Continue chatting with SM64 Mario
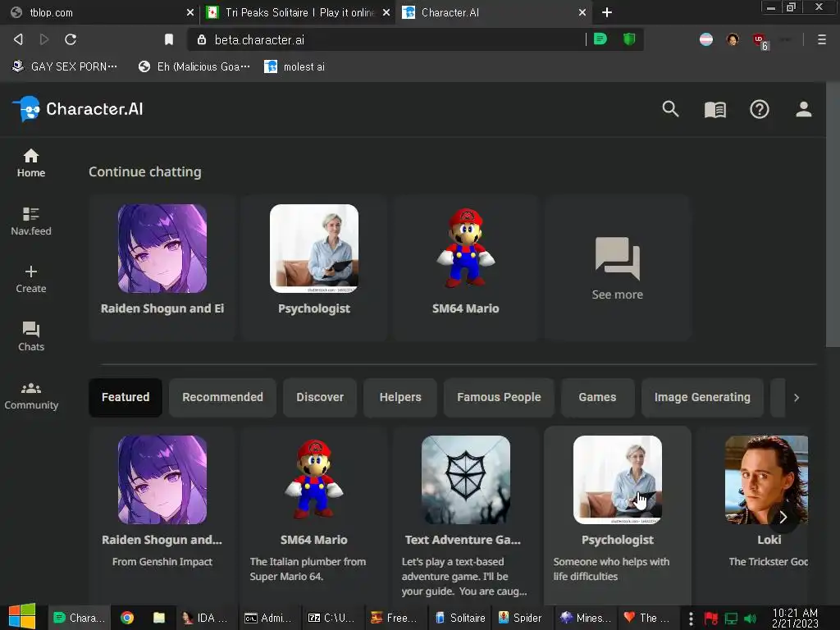 466,267
